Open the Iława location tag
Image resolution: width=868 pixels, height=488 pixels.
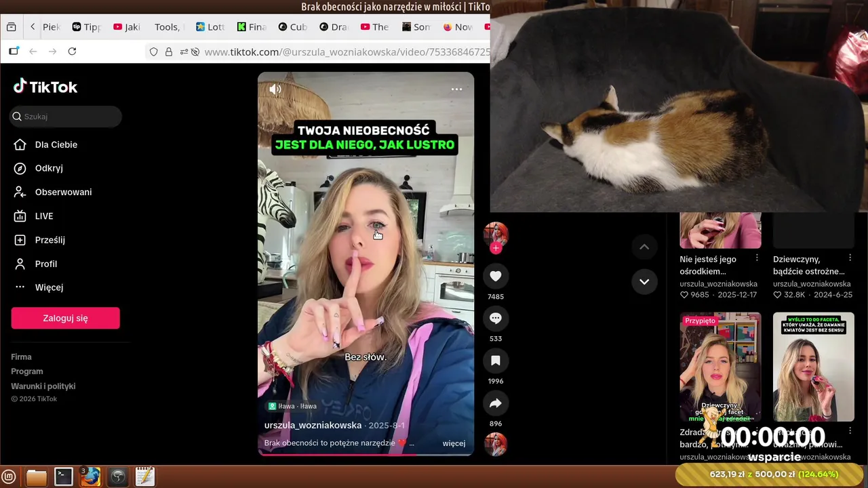pyautogui.click(x=292, y=406)
